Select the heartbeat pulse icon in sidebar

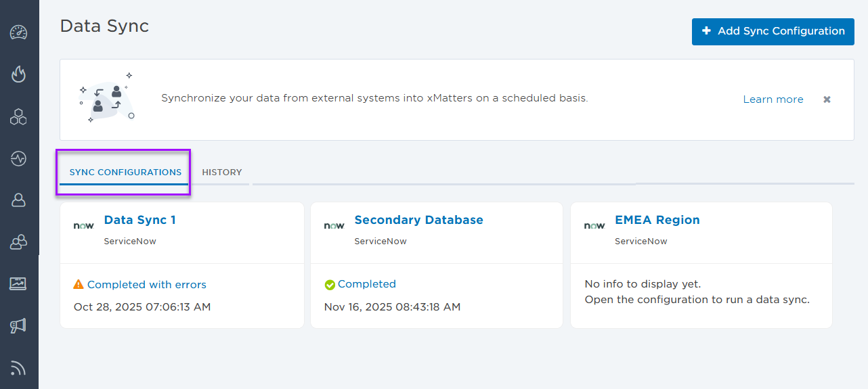tap(18, 159)
